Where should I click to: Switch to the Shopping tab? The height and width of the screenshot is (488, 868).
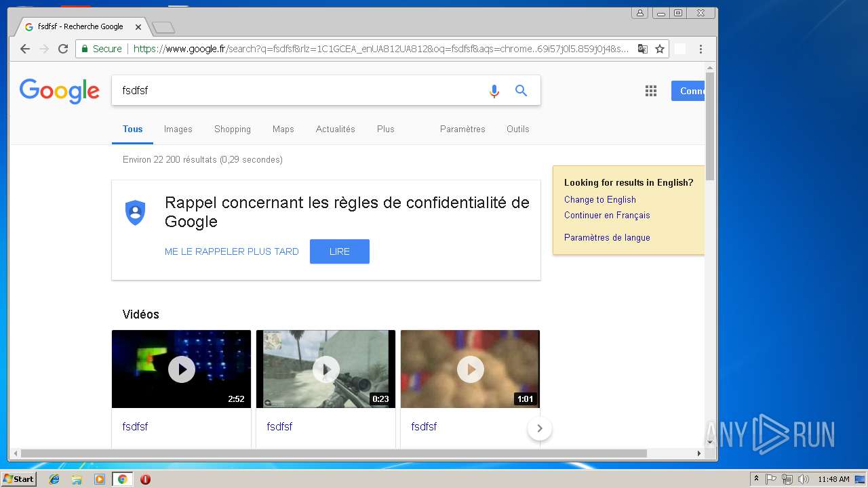point(233,129)
